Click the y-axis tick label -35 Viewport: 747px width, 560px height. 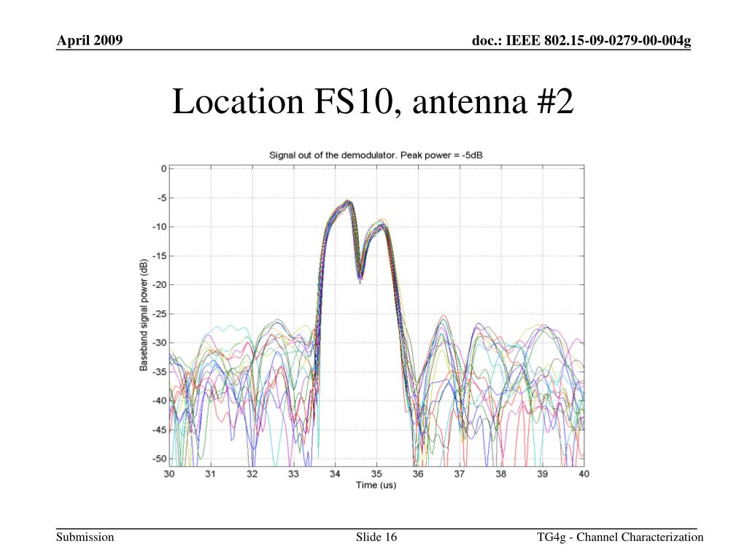(x=160, y=372)
